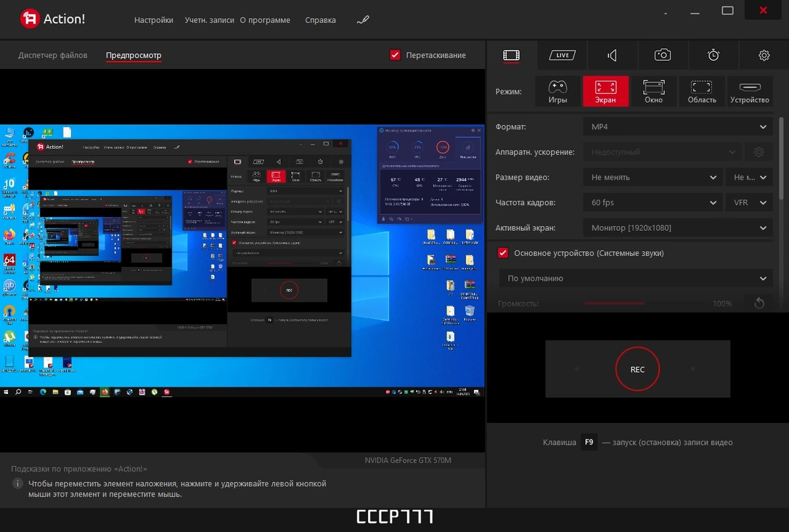Click the 'Частота кадров:' label
The image size is (789, 532).
coord(527,203)
